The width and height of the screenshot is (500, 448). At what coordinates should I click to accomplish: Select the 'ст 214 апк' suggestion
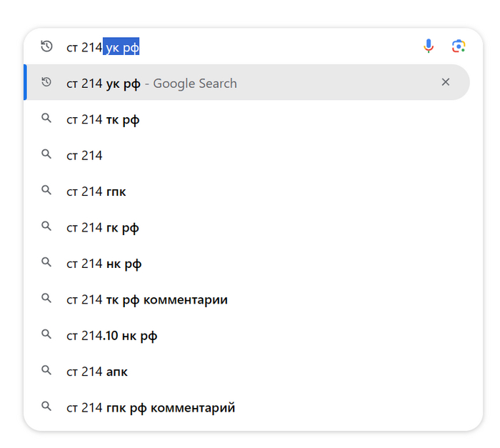[97, 372]
